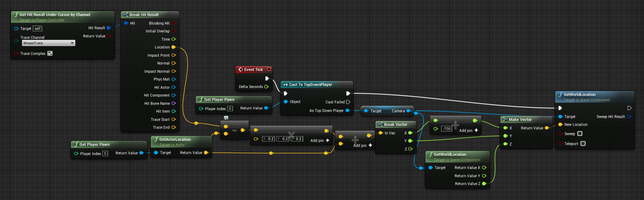
Task: Click the Return Value pin on Get Hit Result
Action: click(x=109, y=36)
